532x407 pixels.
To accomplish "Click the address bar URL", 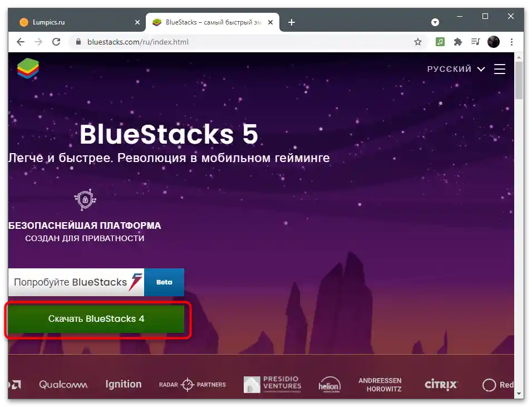I will click(x=138, y=42).
